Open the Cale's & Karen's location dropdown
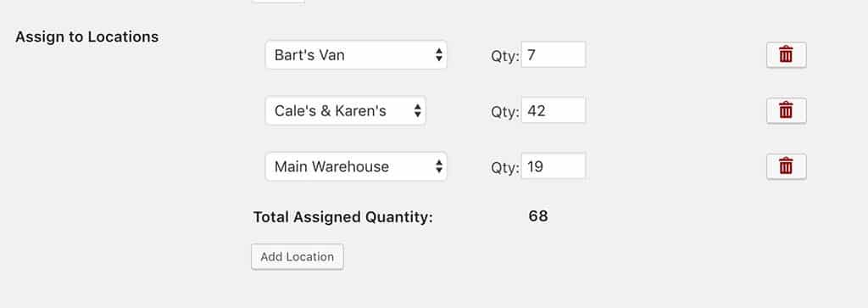 (x=346, y=111)
